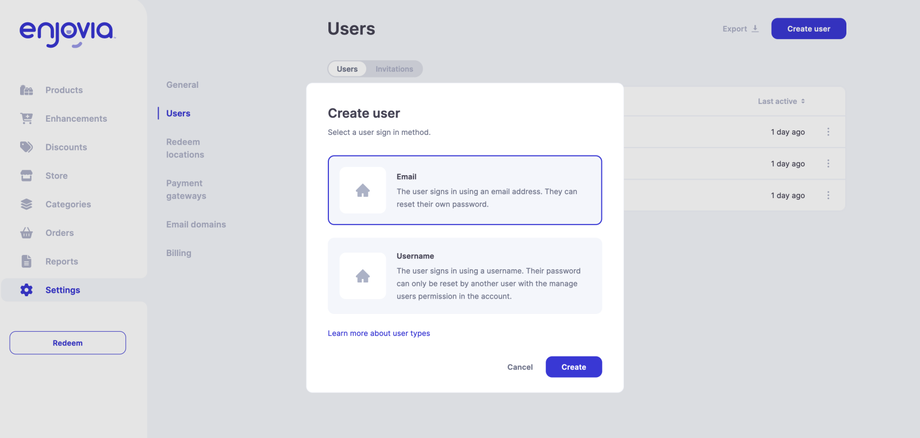Click the Enjovia logo
Viewport: 920px width, 438px height.
tap(67, 33)
